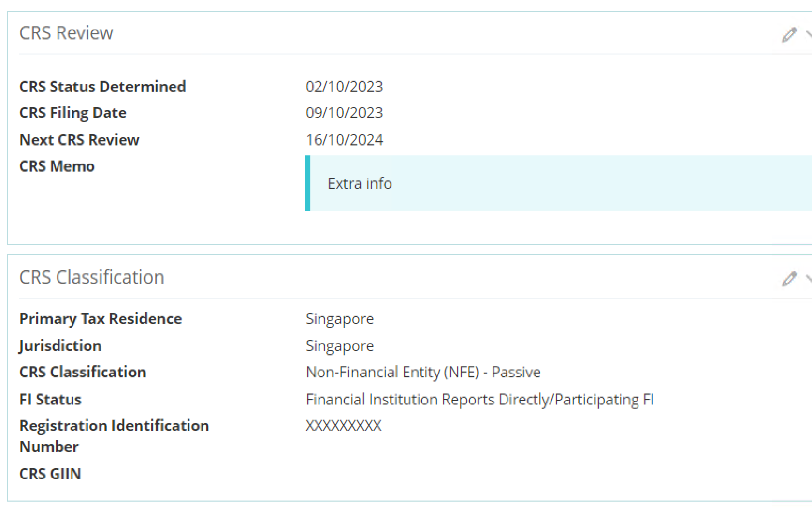Click the masked registration number XXXXXXXXX
This screenshot has height=508, width=812.
[344, 426]
